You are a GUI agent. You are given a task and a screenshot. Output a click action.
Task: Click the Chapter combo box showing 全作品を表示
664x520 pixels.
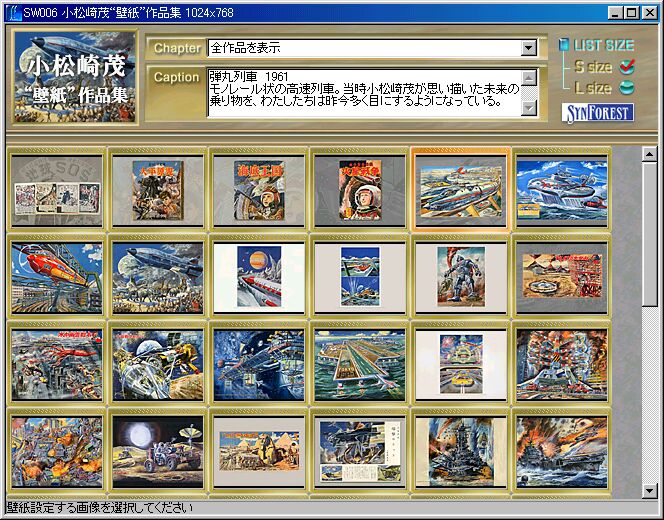372,48
